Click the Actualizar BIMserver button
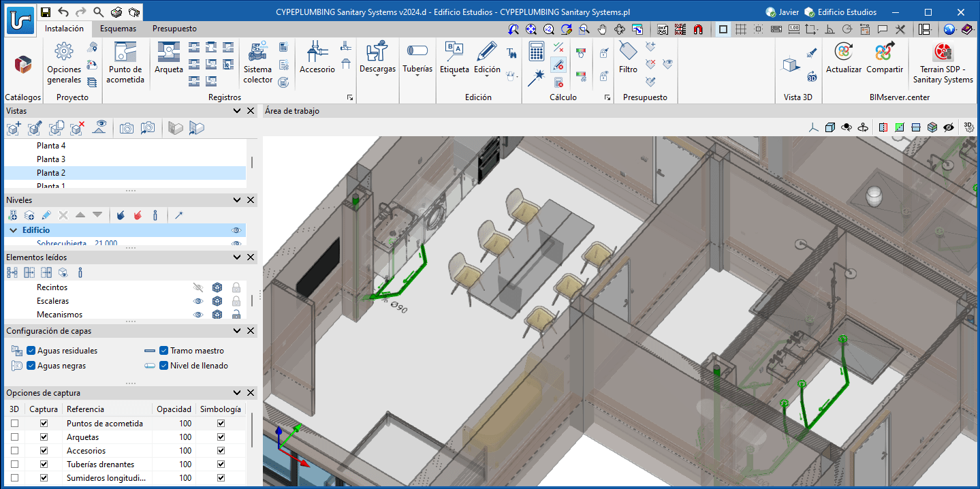Screen dimensions: 980x489 844,58
